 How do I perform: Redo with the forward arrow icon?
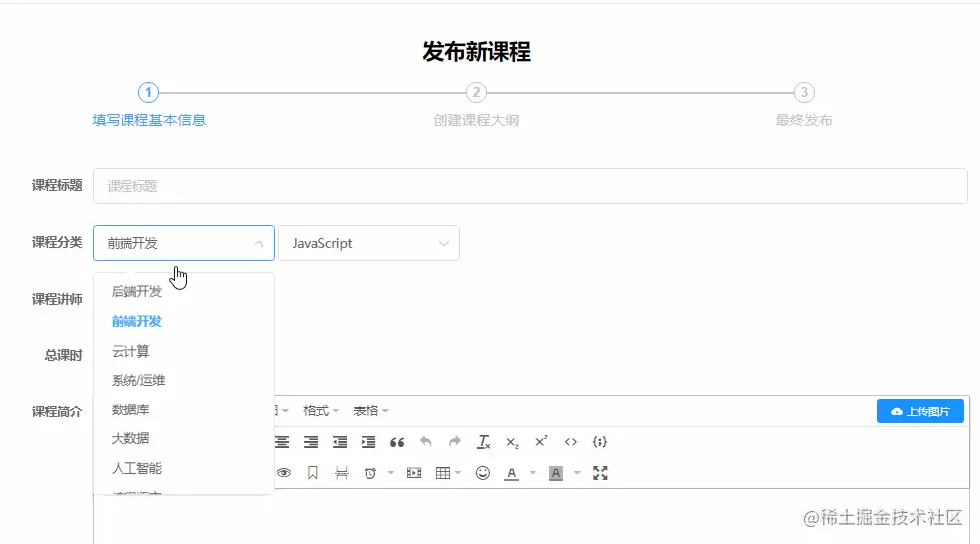pos(455,442)
